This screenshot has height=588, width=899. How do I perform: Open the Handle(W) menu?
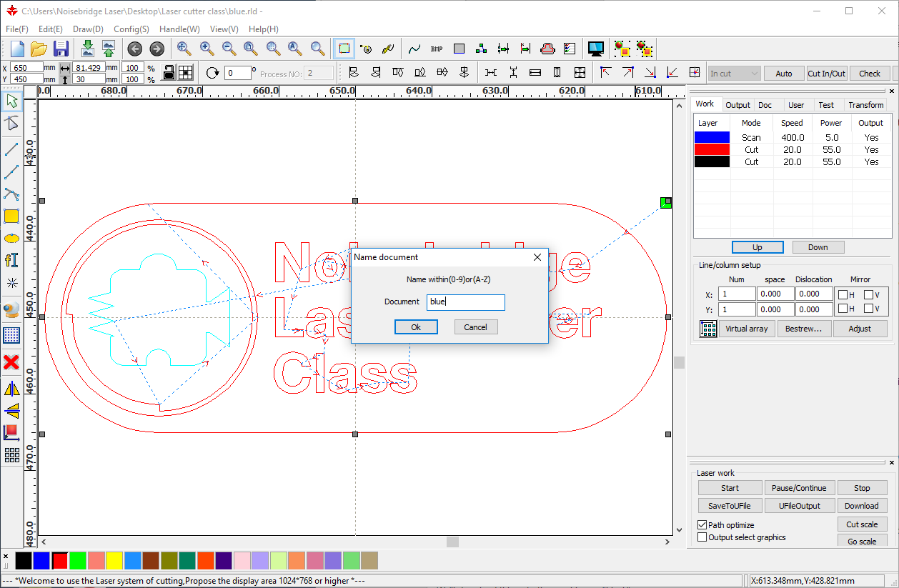179,29
